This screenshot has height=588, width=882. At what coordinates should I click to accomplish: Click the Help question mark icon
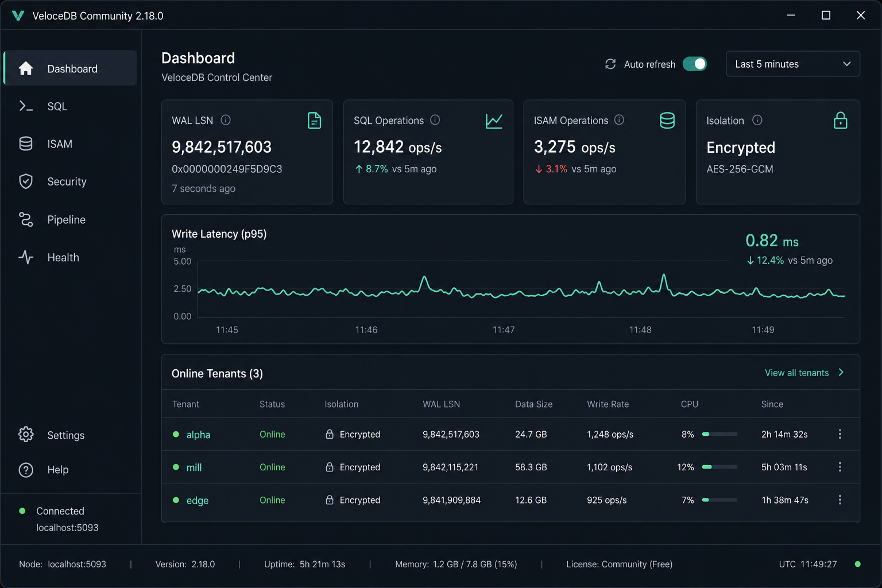[x=26, y=470]
